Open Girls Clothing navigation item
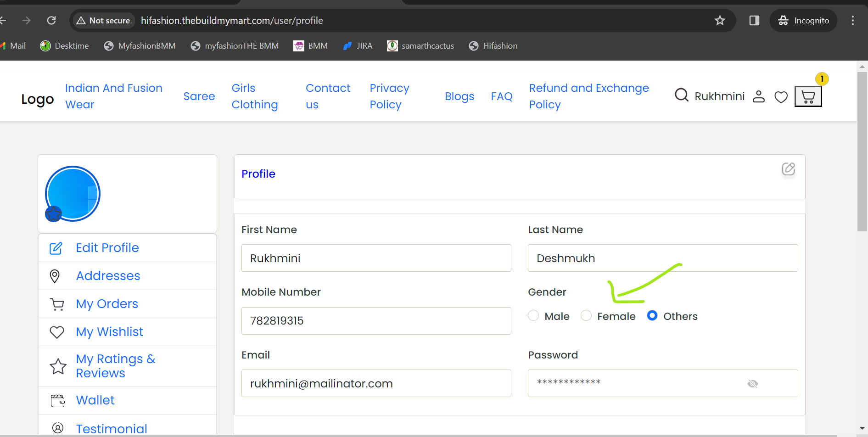Image resolution: width=868 pixels, height=437 pixels. pos(255,96)
